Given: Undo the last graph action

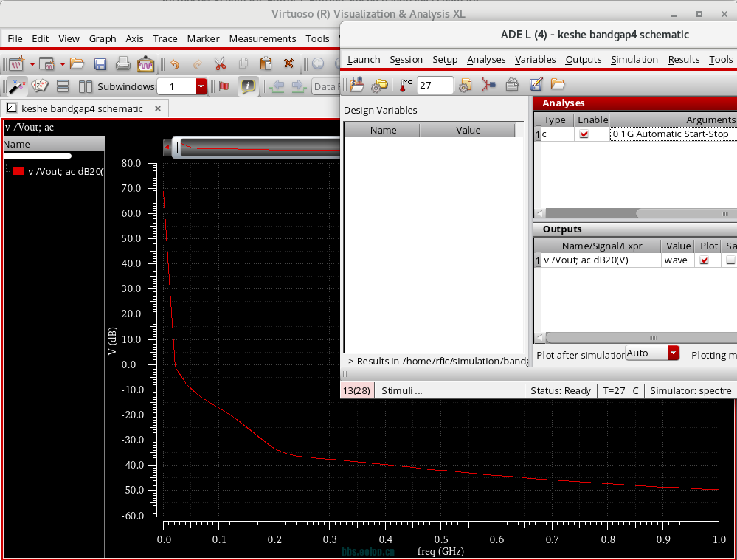Looking at the screenshot, I should [x=175, y=63].
